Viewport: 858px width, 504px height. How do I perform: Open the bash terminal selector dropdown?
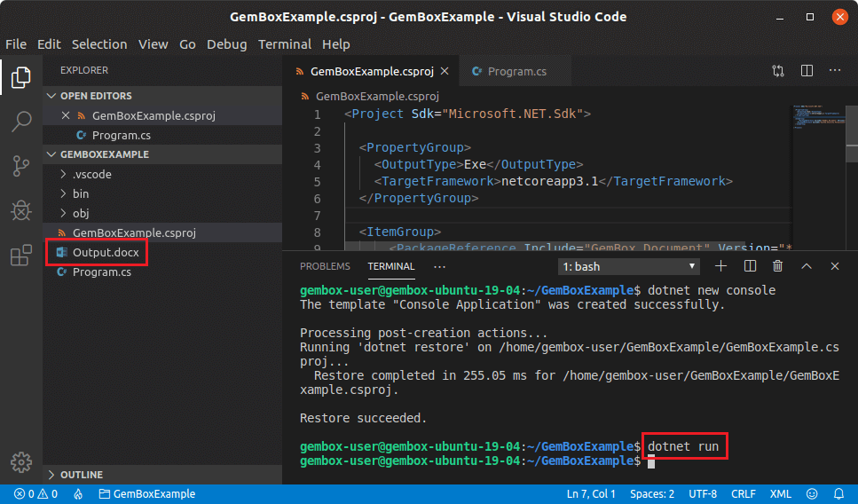628,266
